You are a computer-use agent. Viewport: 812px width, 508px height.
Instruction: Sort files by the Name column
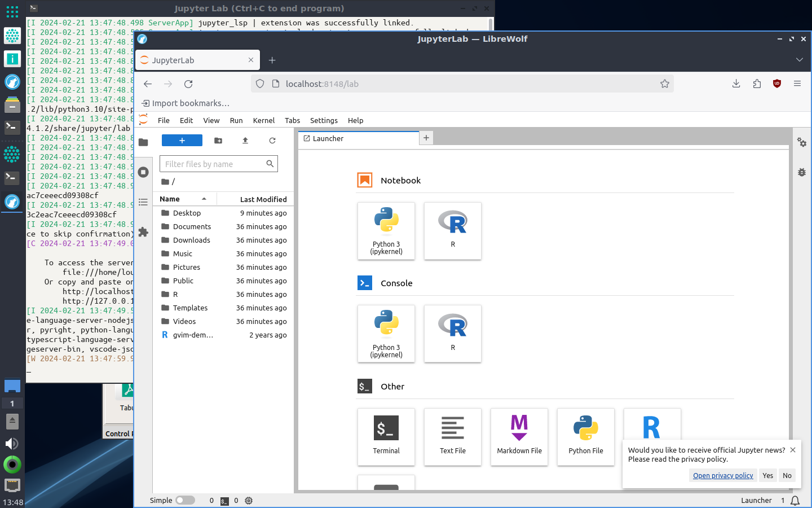(x=170, y=199)
